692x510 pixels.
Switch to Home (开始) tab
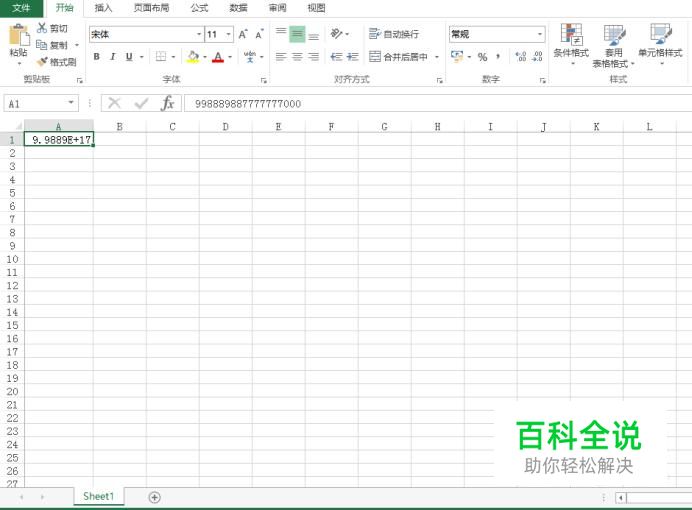(x=64, y=8)
